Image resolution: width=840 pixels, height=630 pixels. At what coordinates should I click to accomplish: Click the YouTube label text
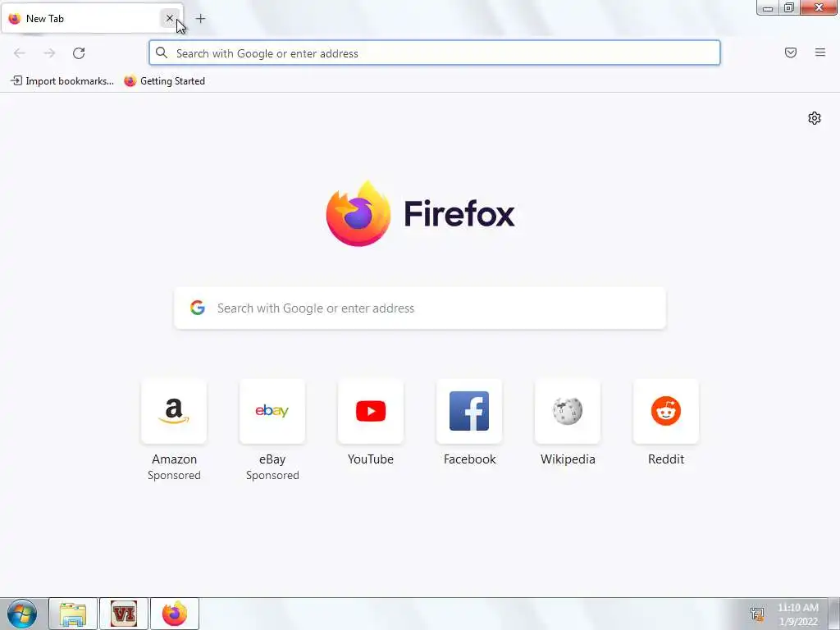(x=371, y=459)
